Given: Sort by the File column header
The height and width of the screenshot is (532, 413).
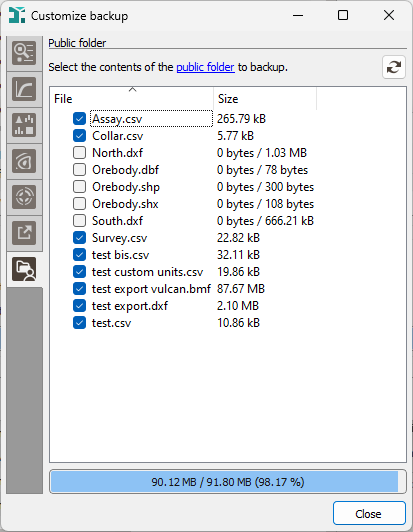Looking at the screenshot, I should click(132, 99).
